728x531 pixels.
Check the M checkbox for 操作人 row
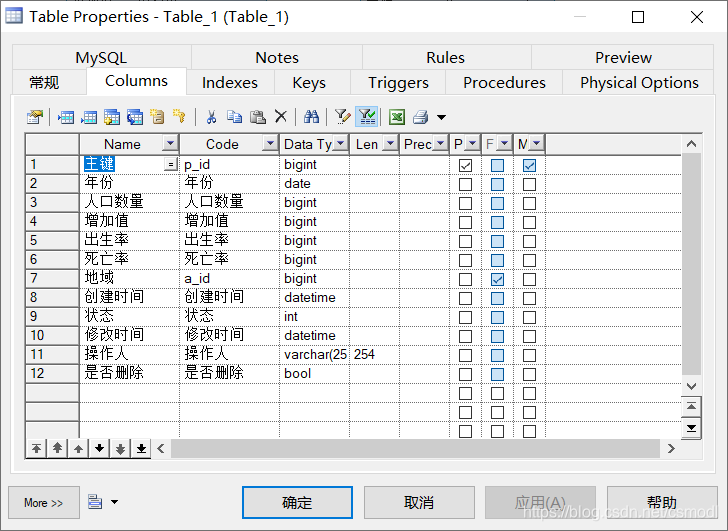click(x=529, y=356)
